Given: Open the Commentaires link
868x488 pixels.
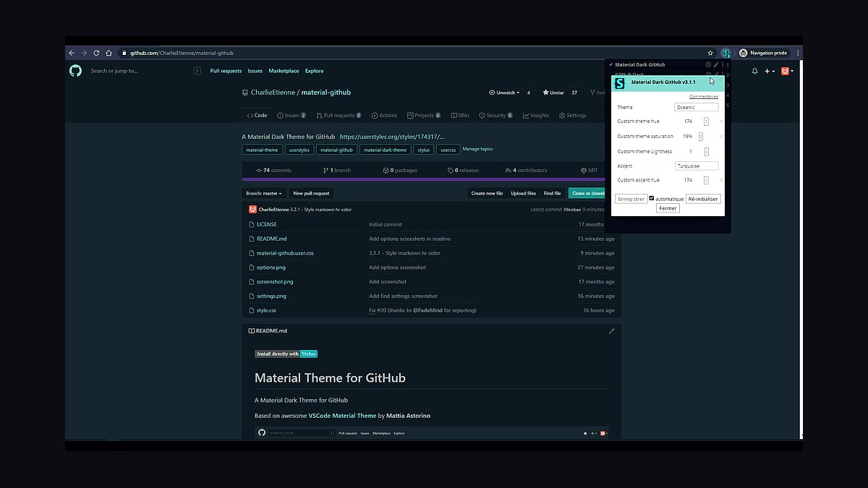Looking at the screenshot, I should [x=704, y=96].
